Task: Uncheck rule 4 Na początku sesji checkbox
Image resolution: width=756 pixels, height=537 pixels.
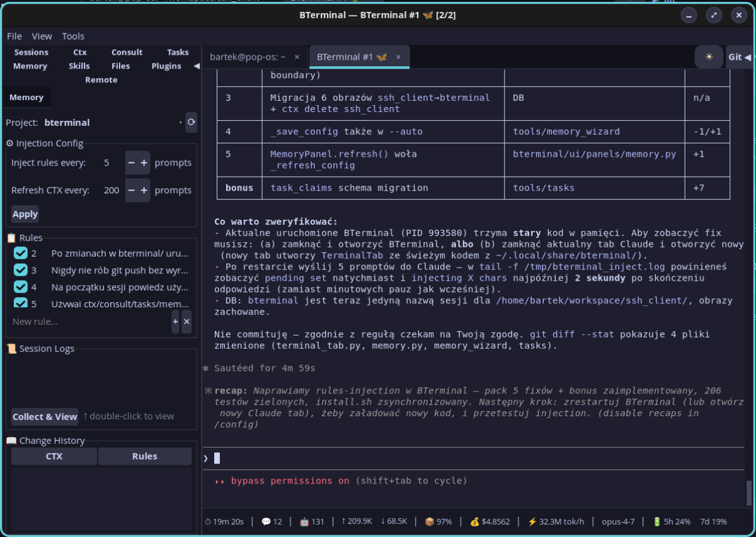Action: point(21,287)
